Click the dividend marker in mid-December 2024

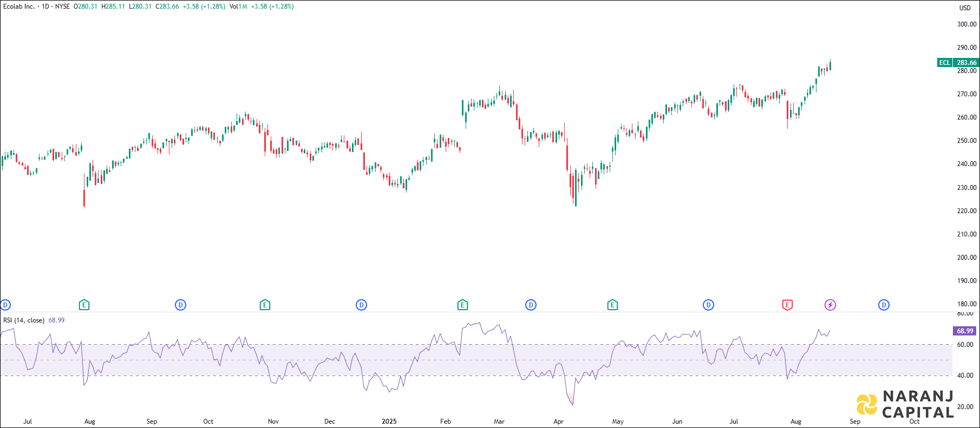tap(362, 305)
